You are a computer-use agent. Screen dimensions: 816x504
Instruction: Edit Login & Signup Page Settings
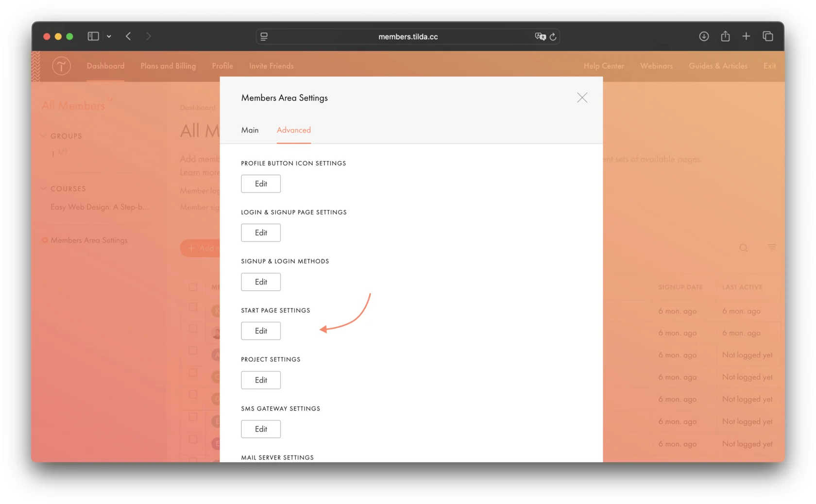pyautogui.click(x=261, y=233)
